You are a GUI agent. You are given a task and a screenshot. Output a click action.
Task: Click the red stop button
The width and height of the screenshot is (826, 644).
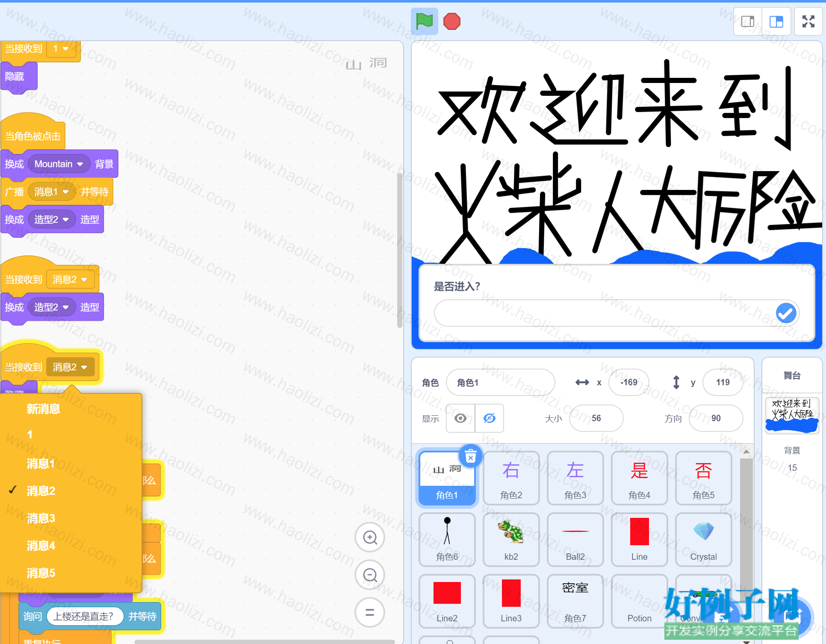click(451, 21)
